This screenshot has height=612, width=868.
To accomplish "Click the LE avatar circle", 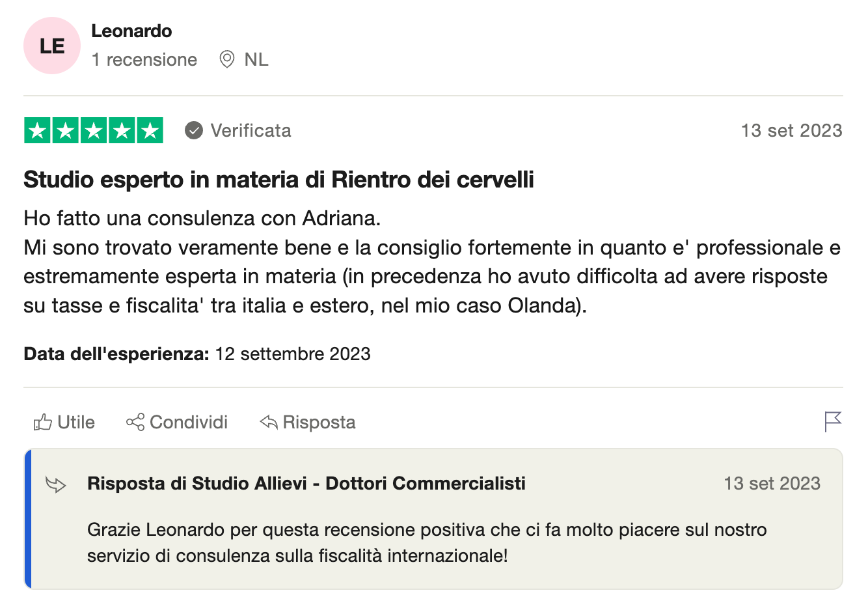I will (52, 46).
